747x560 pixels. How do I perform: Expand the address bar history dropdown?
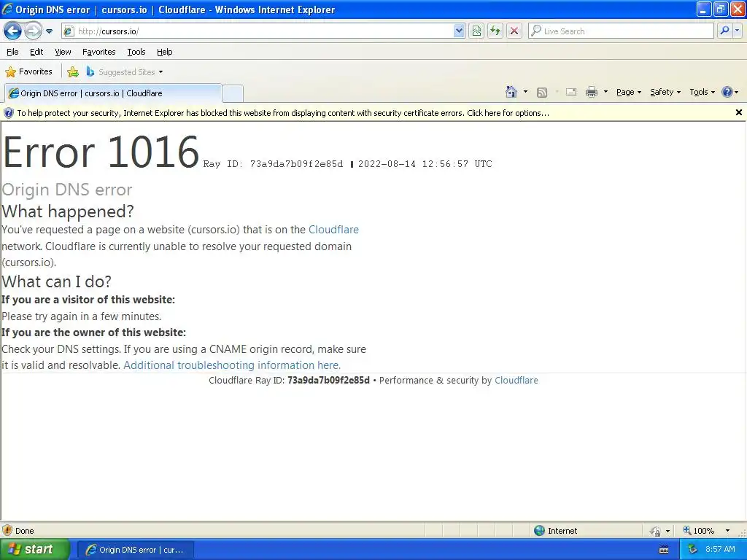(459, 31)
